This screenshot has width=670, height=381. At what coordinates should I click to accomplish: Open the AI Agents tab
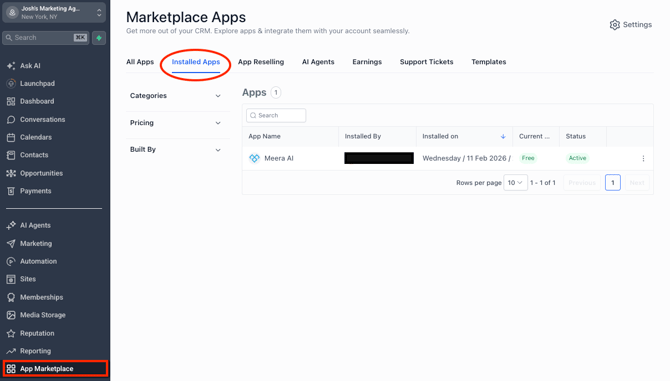point(318,62)
